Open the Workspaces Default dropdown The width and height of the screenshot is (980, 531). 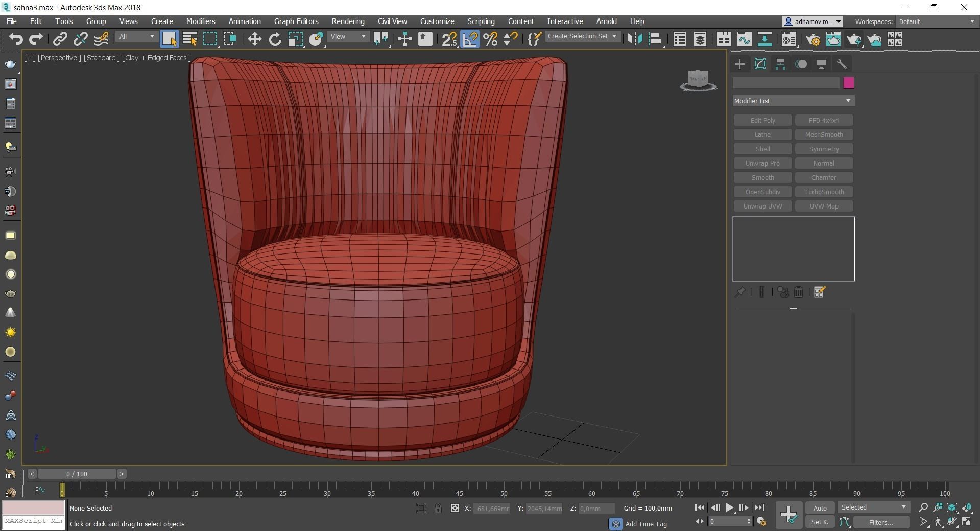click(x=937, y=21)
